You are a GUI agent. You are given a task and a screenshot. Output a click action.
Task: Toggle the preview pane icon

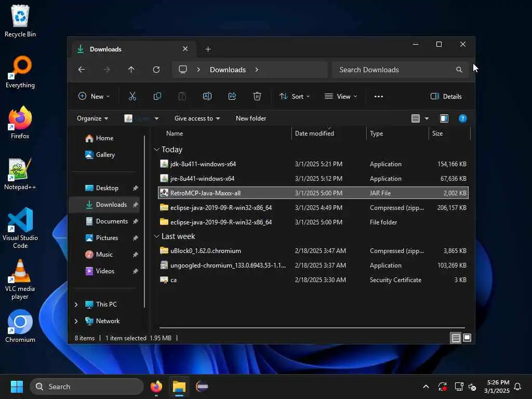pos(444,118)
